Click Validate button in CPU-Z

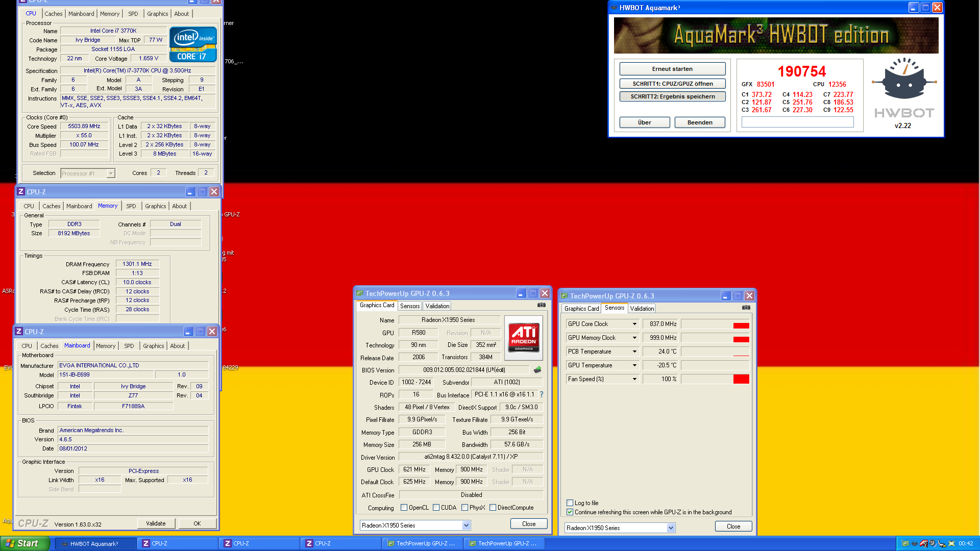coord(156,523)
